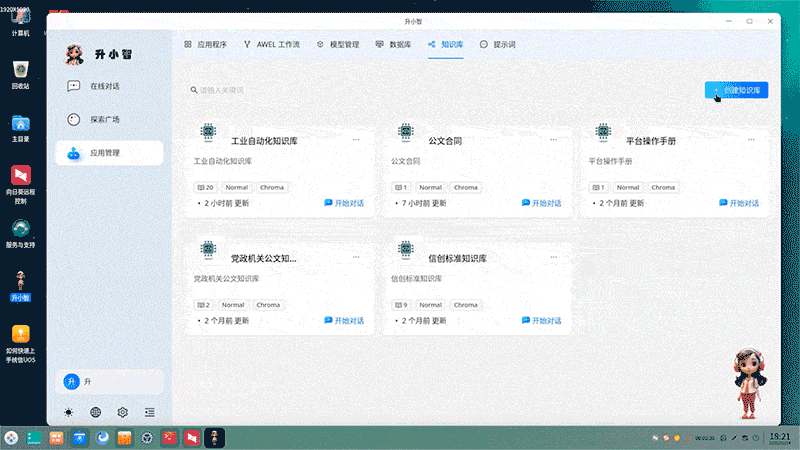Click the globe language icon in sidebar
Viewport: 800px width, 450px height.
[x=96, y=412]
